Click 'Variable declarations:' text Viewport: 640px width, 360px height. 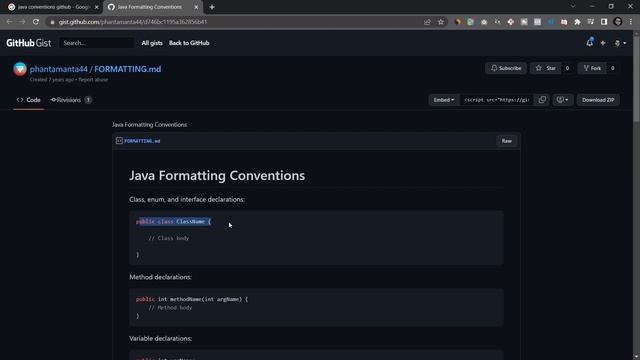(160, 338)
